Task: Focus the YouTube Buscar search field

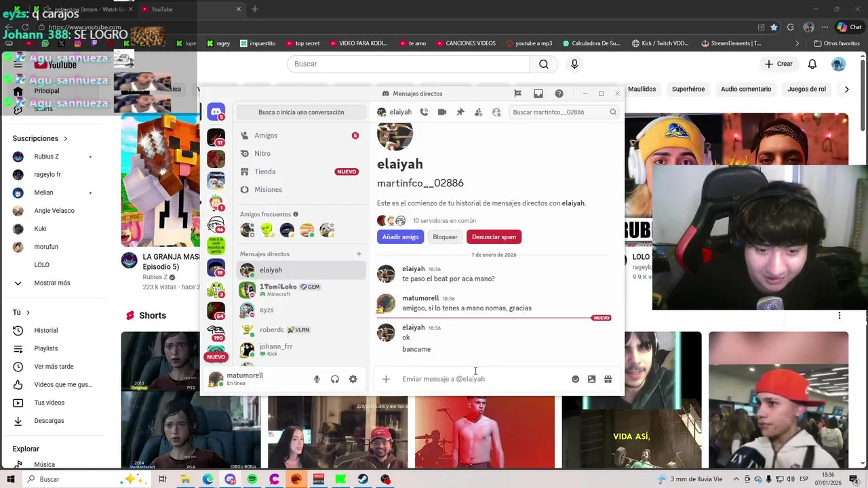Action: pos(408,64)
